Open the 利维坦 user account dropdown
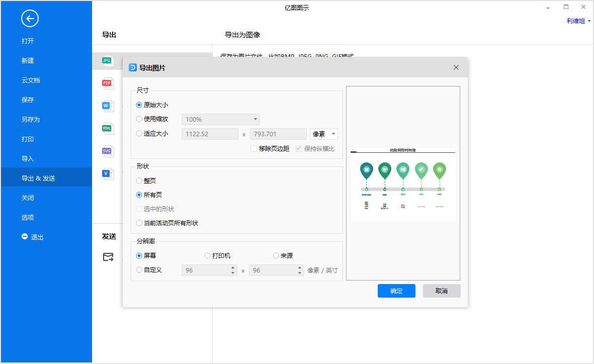The width and height of the screenshot is (594, 364). (x=578, y=21)
